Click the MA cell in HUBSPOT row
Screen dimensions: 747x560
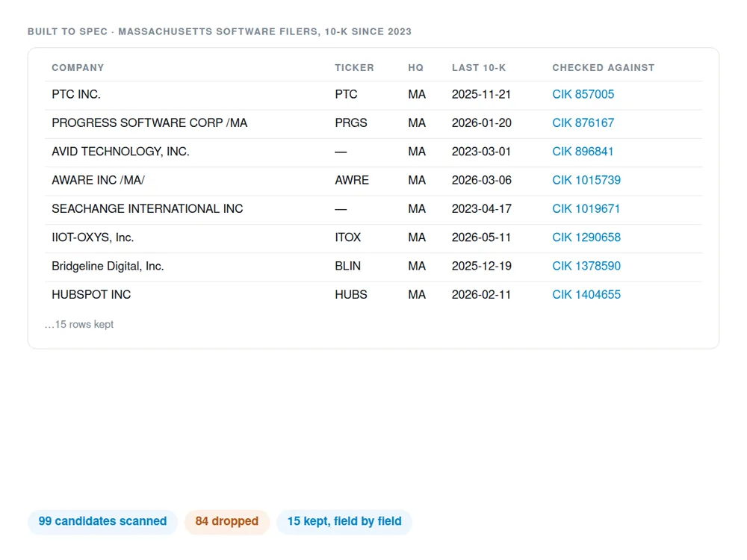417,294
